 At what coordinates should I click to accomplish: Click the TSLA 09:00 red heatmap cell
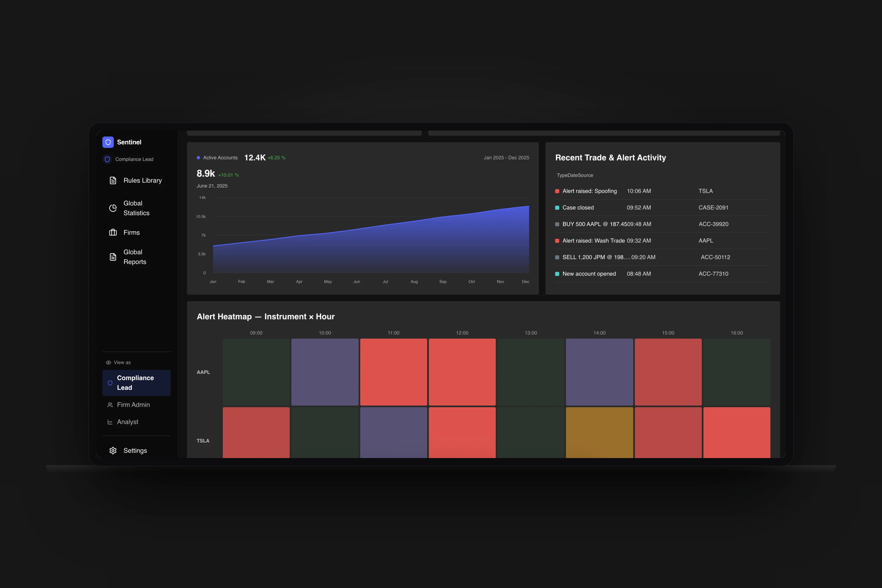point(256,432)
